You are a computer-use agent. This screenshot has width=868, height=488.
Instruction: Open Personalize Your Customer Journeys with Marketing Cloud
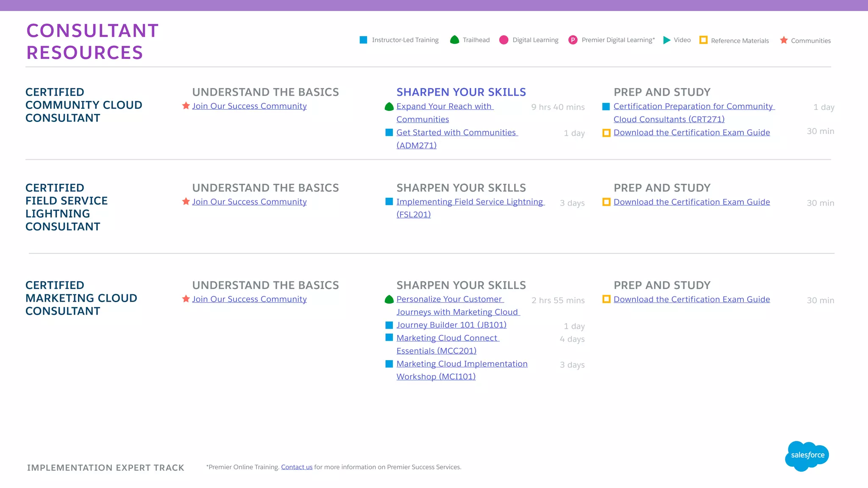click(x=458, y=305)
